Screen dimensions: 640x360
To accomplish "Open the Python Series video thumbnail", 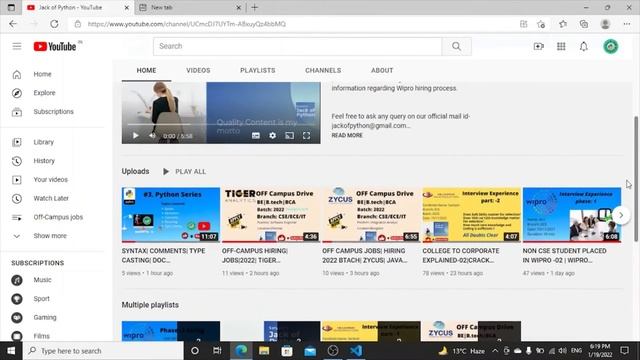I will point(171,215).
